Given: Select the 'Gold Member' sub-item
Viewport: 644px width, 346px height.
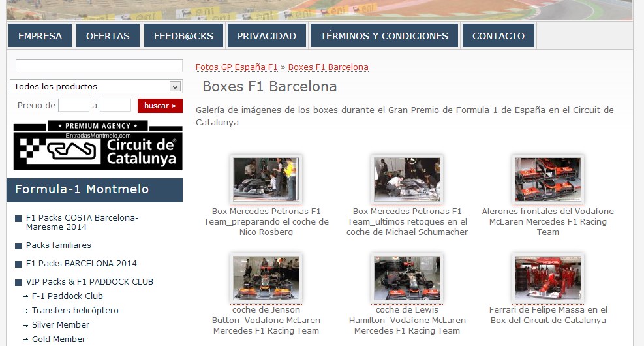Looking at the screenshot, I should [x=59, y=339].
